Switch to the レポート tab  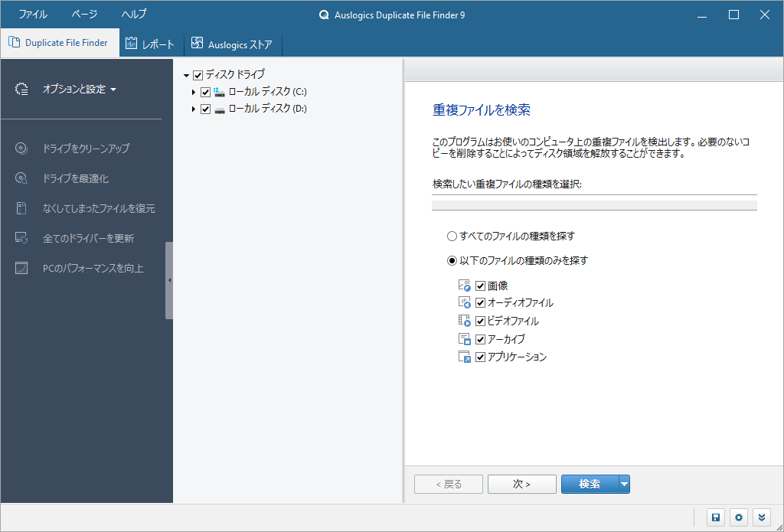point(150,44)
